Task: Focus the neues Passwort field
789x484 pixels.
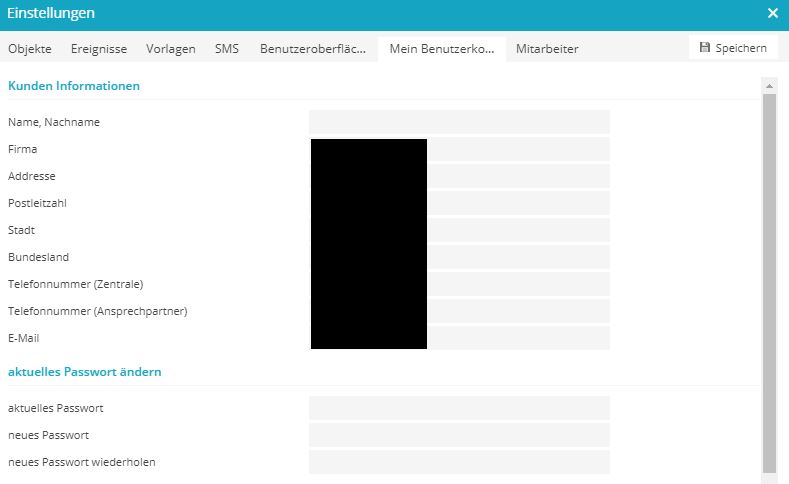Action: click(x=459, y=435)
